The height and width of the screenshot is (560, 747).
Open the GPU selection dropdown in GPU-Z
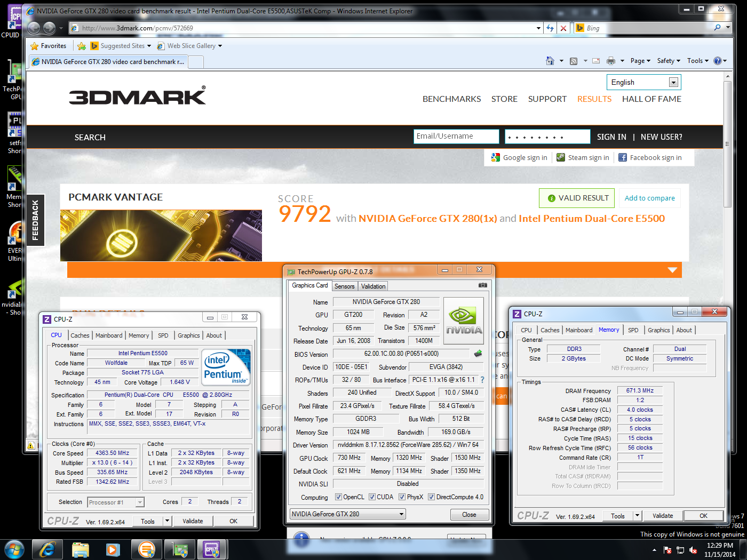(x=348, y=514)
